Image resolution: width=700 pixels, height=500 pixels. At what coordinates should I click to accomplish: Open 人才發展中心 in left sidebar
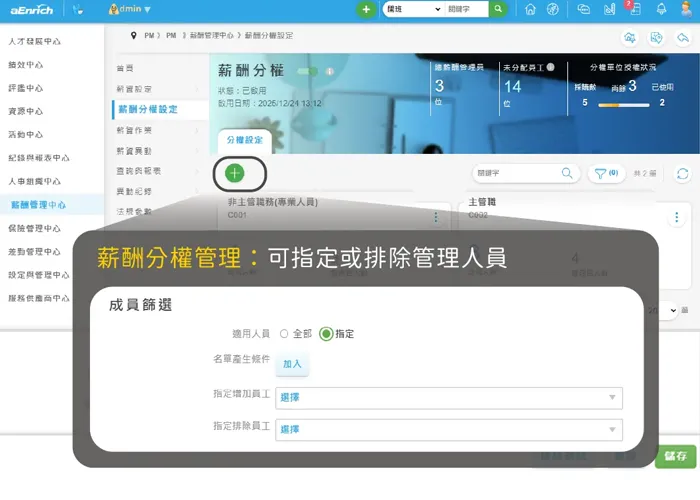34,42
